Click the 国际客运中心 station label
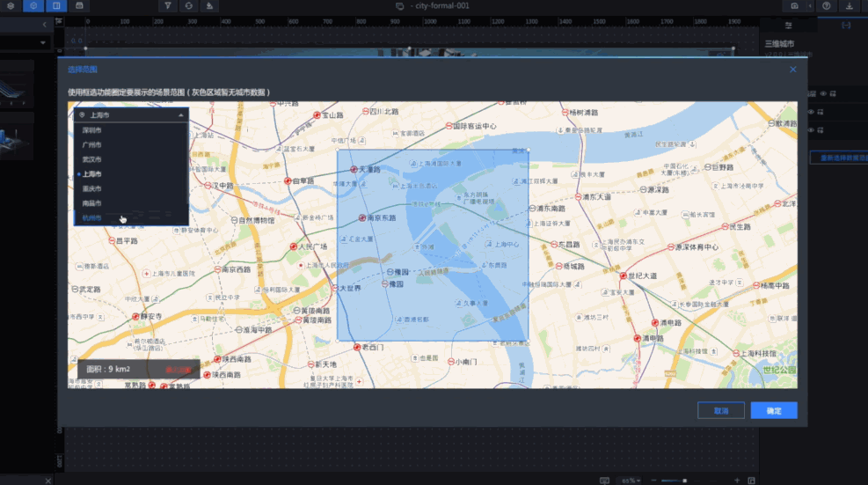Image resolution: width=868 pixels, height=485 pixels. click(474, 126)
